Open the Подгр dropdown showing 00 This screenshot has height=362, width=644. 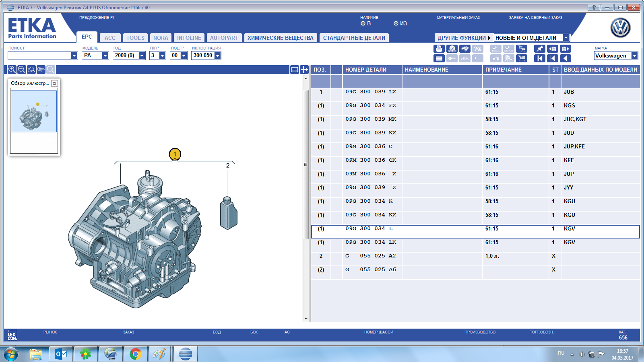click(x=184, y=56)
